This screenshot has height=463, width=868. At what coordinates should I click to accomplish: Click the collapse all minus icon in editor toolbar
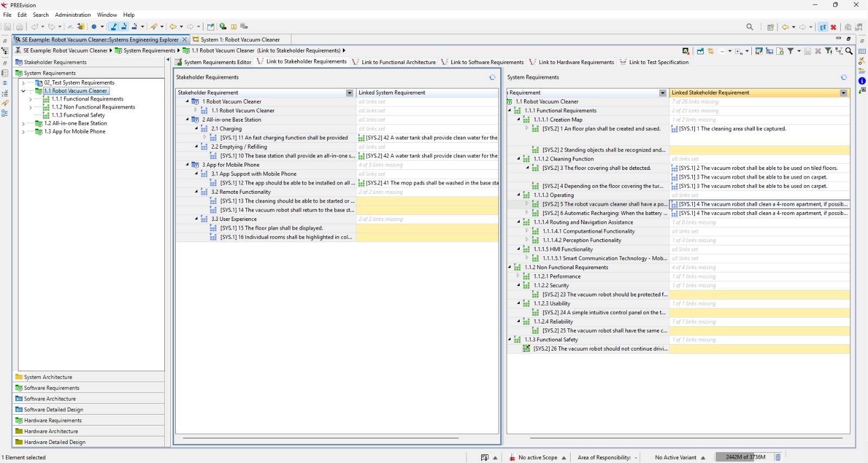(x=722, y=51)
